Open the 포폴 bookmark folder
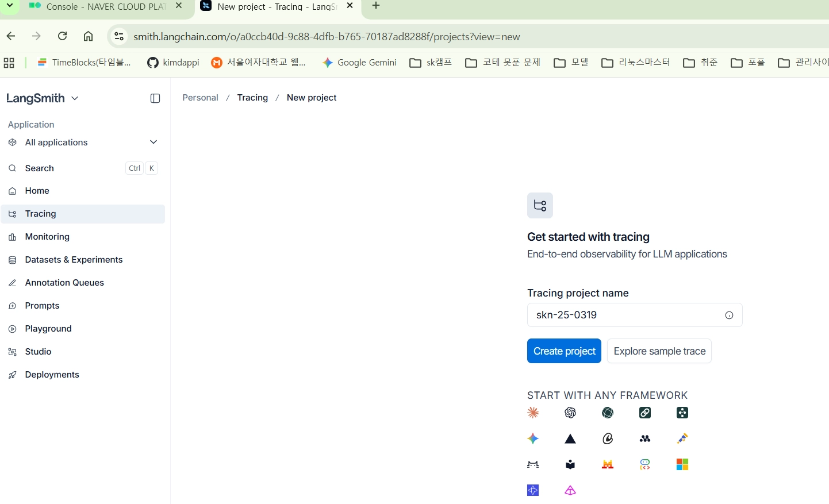 [x=748, y=63]
